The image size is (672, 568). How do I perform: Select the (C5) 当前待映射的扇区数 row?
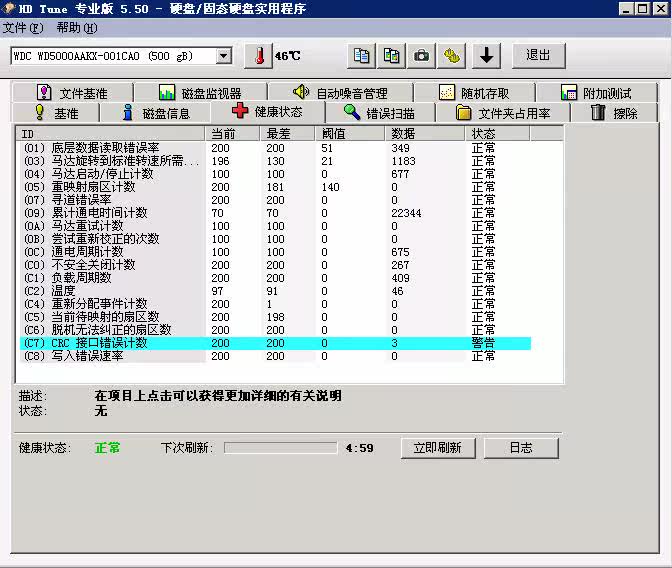(x=276, y=317)
